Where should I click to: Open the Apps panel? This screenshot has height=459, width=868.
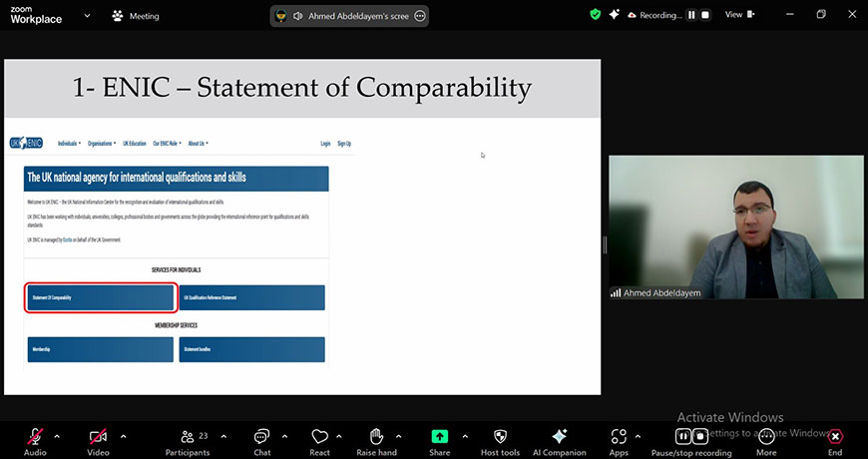[x=619, y=442]
